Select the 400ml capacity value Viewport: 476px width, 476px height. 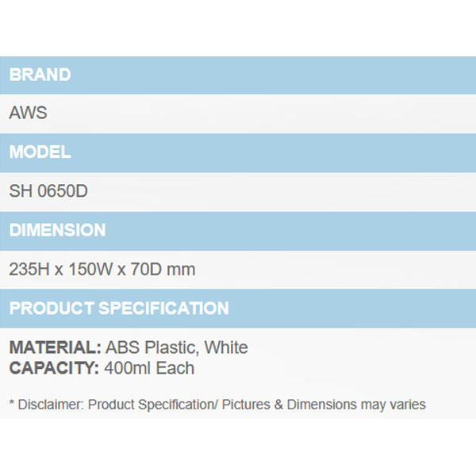(x=126, y=368)
